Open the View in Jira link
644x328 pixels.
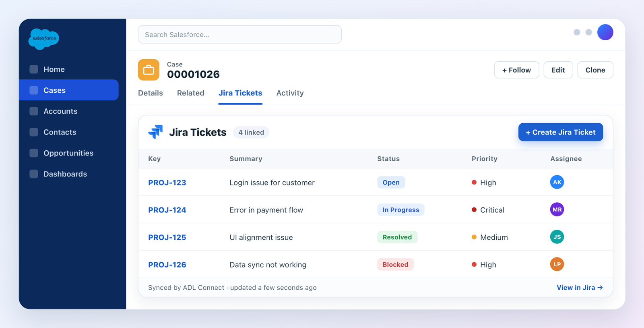(580, 287)
